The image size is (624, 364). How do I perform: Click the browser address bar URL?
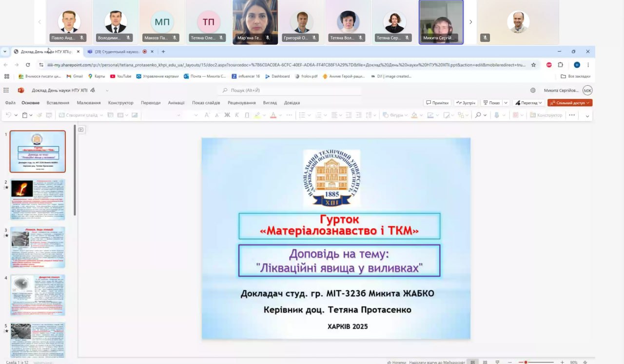click(x=286, y=64)
